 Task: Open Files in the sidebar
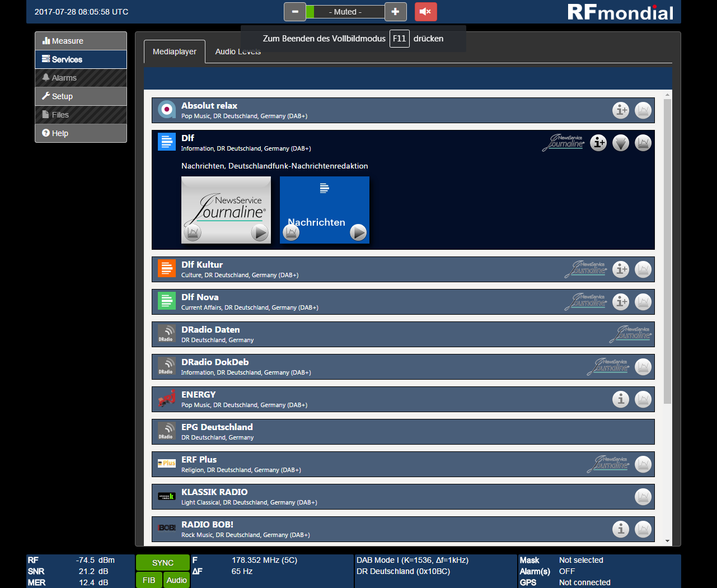coord(81,115)
